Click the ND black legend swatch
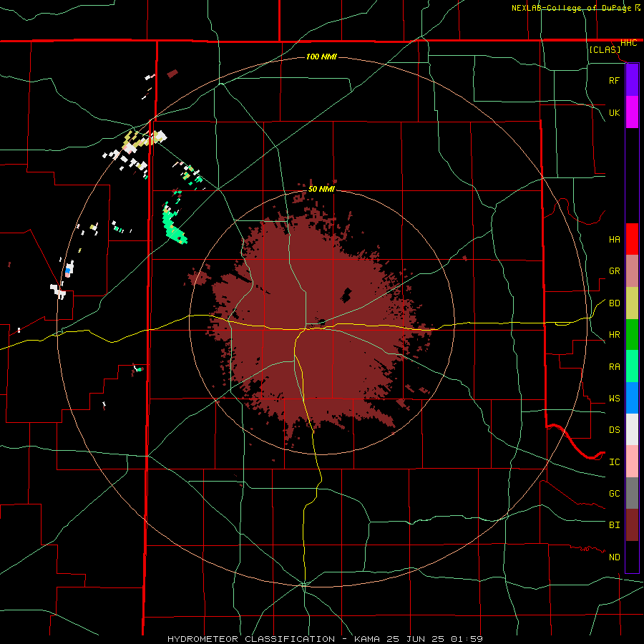Screen dimensions: 644x644 [x=632, y=557]
